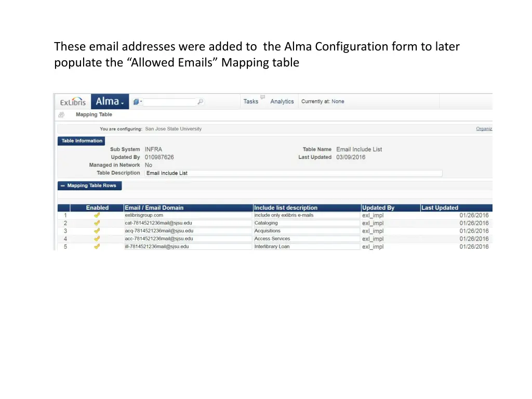The width and height of the screenshot is (532, 399).
Task: Click 01/26/2016 date in Interlibrary Loan row
Action: [474, 247]
